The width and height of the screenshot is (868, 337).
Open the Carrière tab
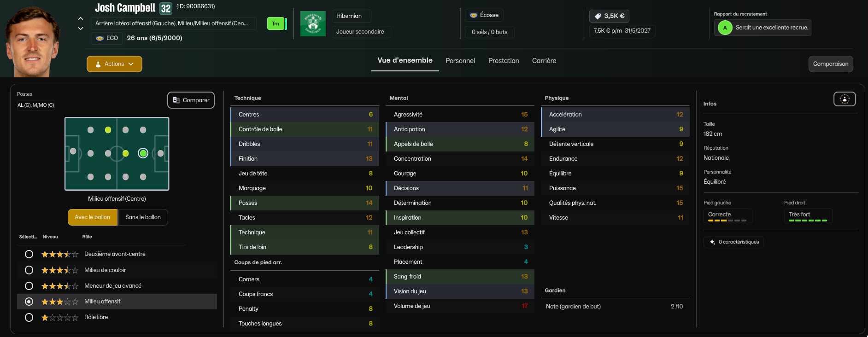click(x=544, y=61)
